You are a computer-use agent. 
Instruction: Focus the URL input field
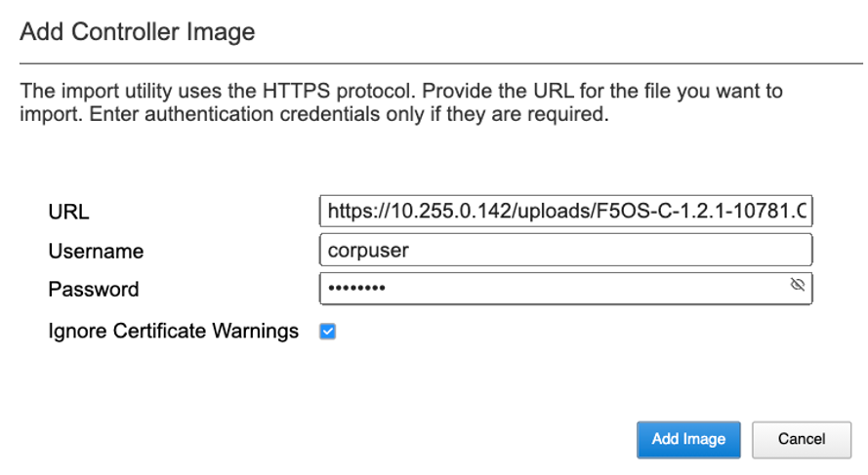pos(565,211)
